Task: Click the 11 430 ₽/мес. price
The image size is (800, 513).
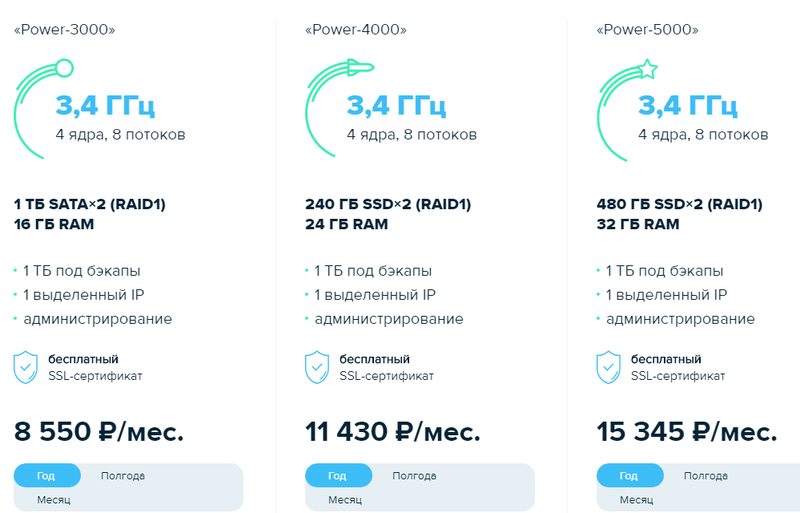Action: [x=392, y=432]
